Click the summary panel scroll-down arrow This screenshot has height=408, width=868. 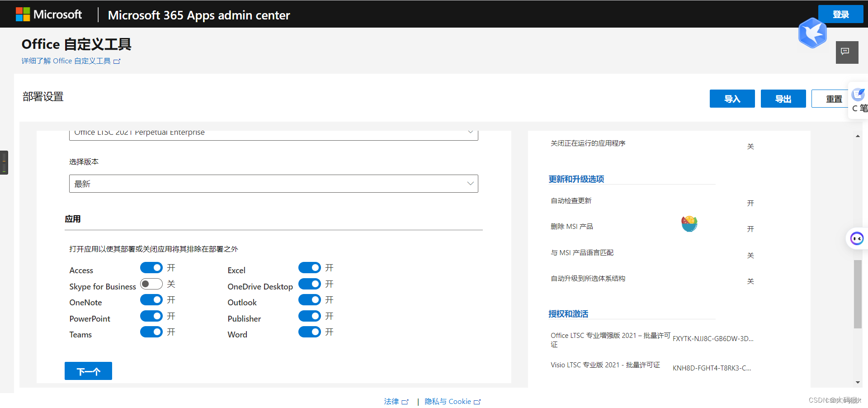pos(858,383)
